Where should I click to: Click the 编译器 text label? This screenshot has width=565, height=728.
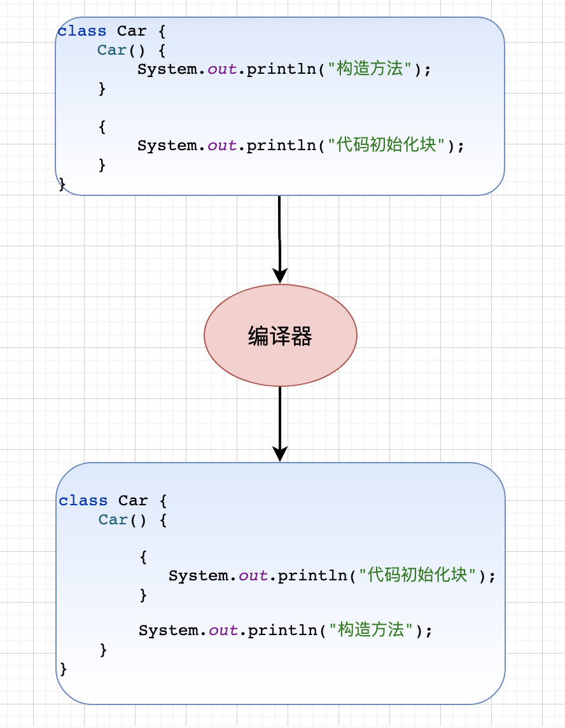[x=280, y=337]
